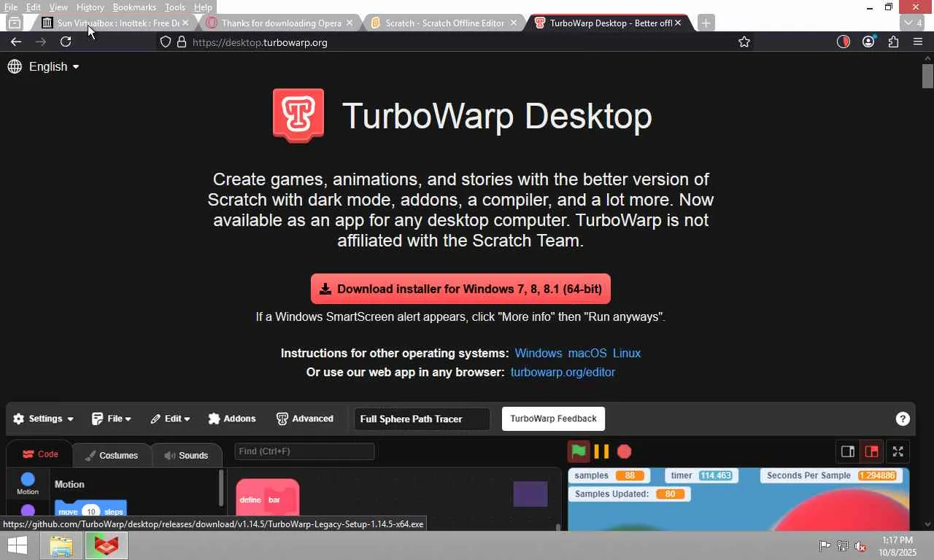Open the tracking protection shield icon
The width and height of the screenshot is (934, 560).
point(166,42)
